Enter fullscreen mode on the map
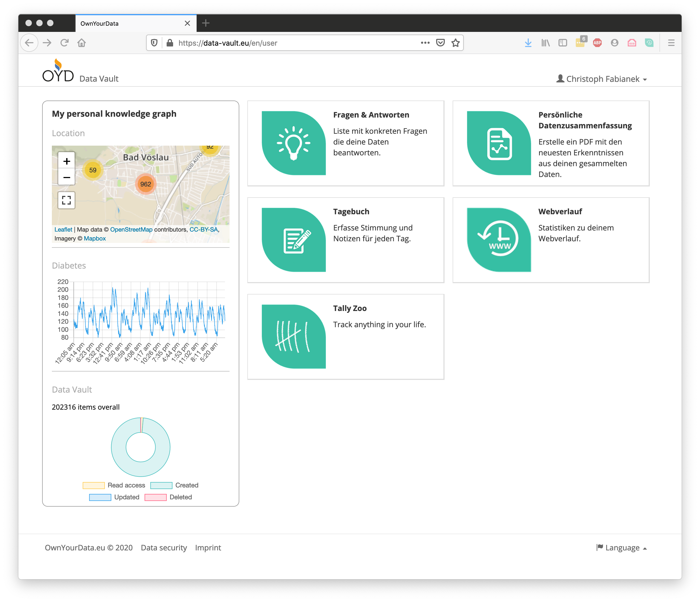 (x=66, y=200)
